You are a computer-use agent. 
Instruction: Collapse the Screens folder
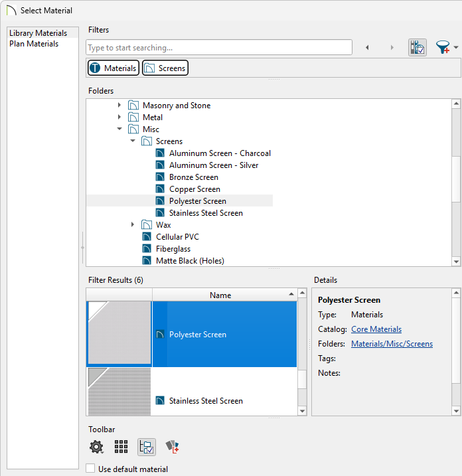click(x=133, y=141)
